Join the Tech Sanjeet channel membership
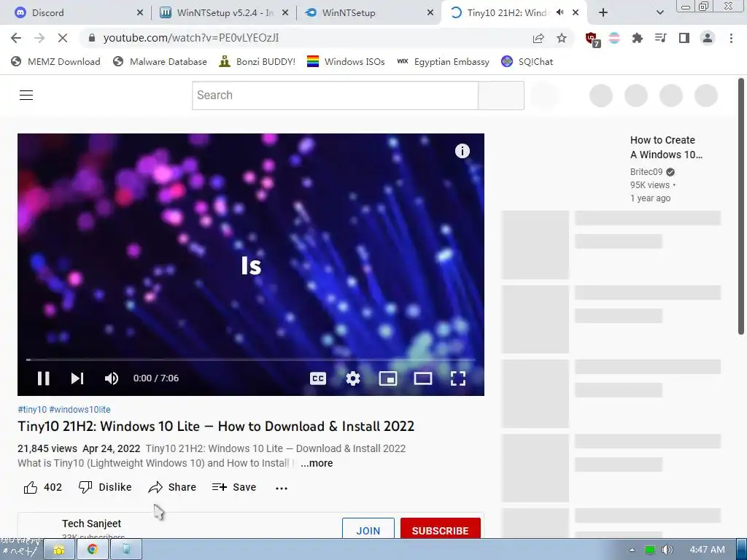 368,529
